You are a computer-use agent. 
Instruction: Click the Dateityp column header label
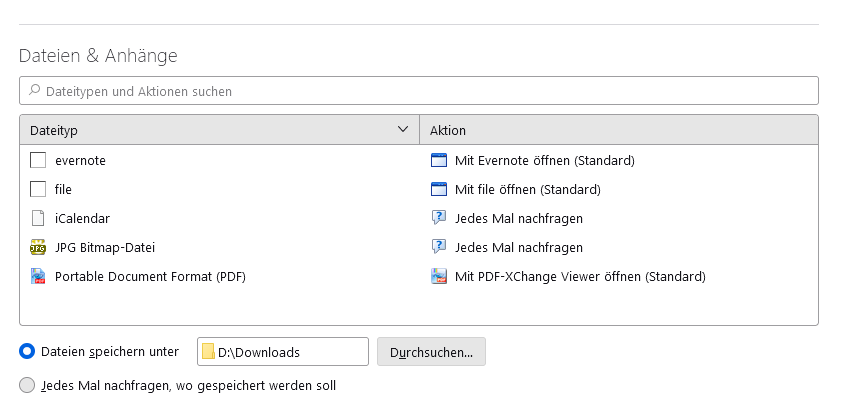pyautogui.click(x=54, y=130)
